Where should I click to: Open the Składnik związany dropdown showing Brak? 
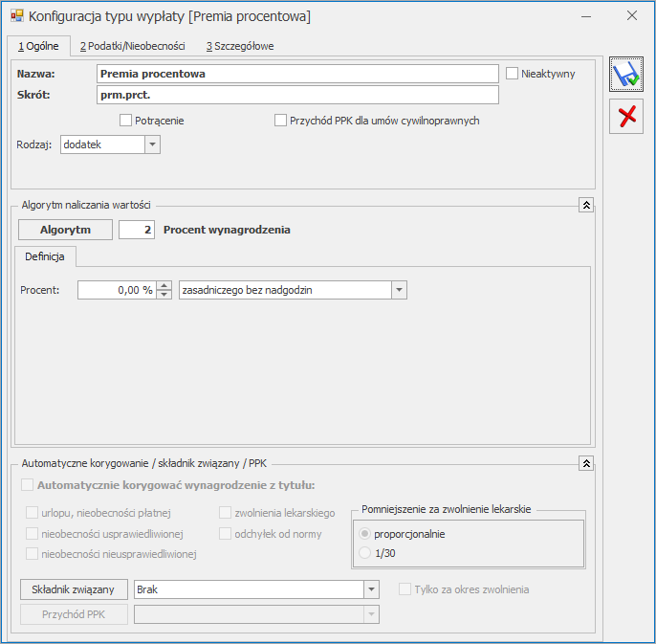pyautogui.click(x=371, y=589)
